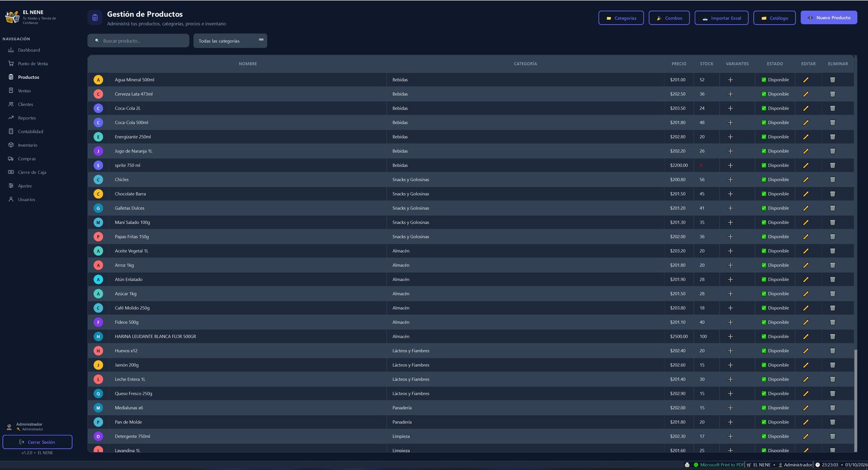This screenshot has width=868, height=470.
Task: Delete the Cerveza Lata 473ml product
Action: pyautogui.click(x=832, y=94)
